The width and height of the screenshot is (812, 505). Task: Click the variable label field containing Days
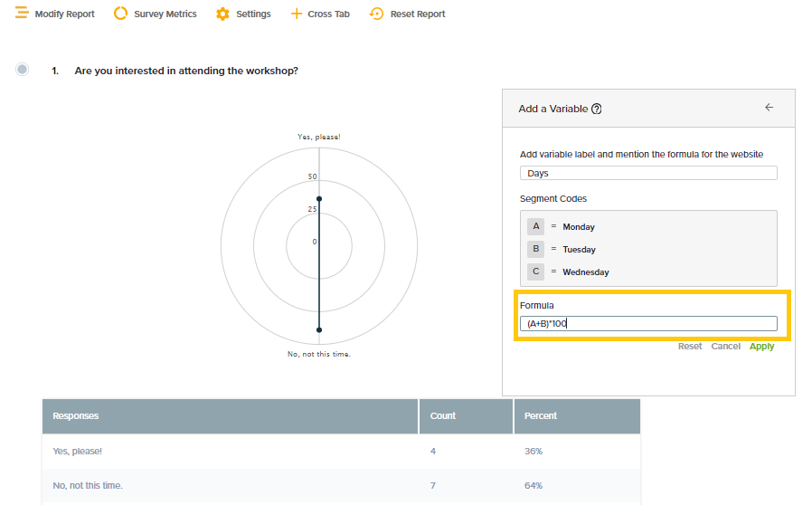[x=648, y=173]
